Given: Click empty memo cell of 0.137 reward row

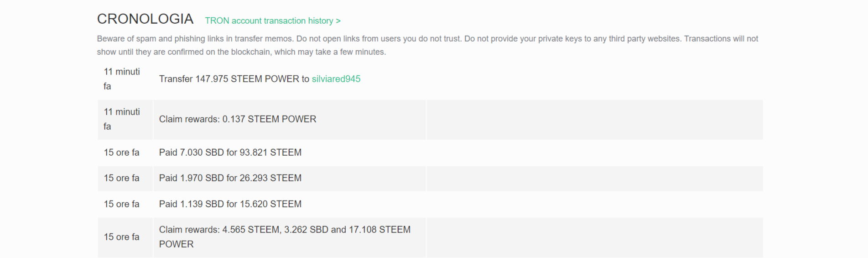Looking at the screenshot, I should 595,120.
